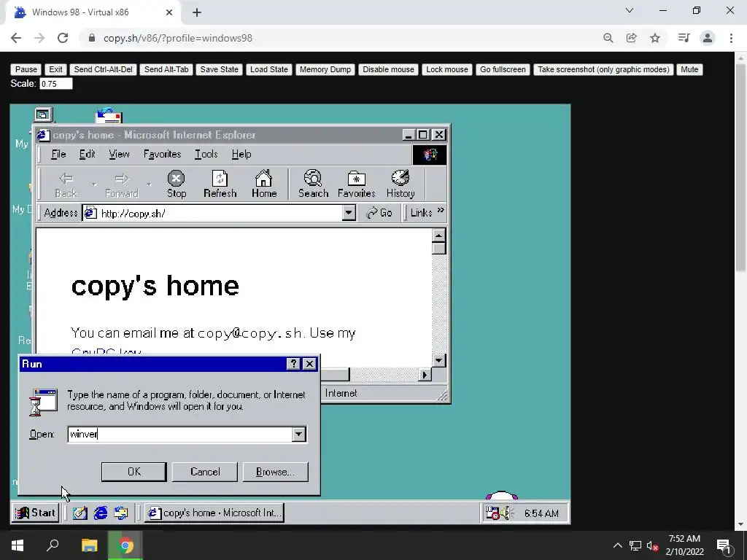
Task: Click the Windows 98 Start button
Action: pos(36,513)
